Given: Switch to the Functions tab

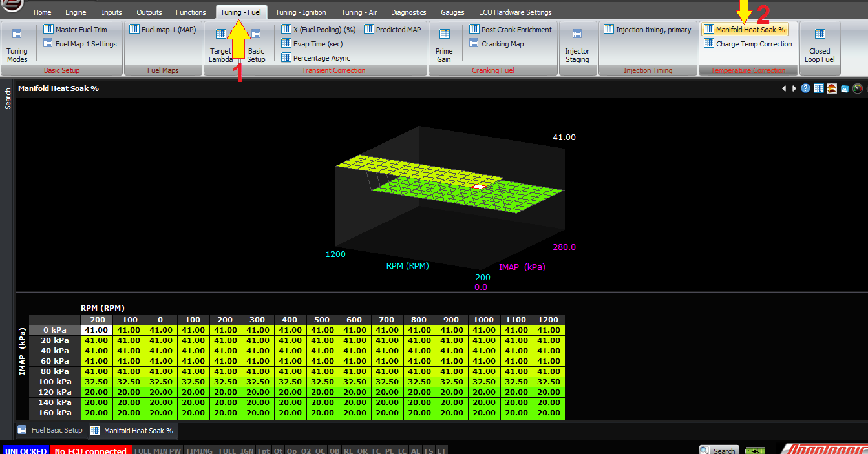Looking at the screenshot, I should coord(191,12).
